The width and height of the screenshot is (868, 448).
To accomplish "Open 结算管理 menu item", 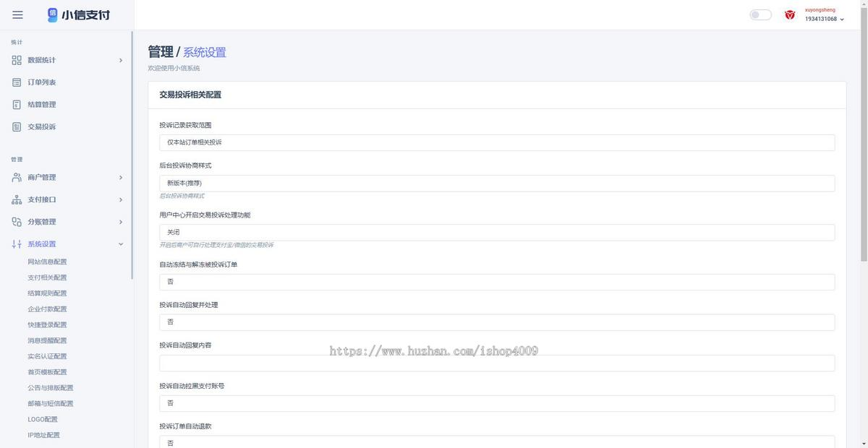I will (42, 105).
